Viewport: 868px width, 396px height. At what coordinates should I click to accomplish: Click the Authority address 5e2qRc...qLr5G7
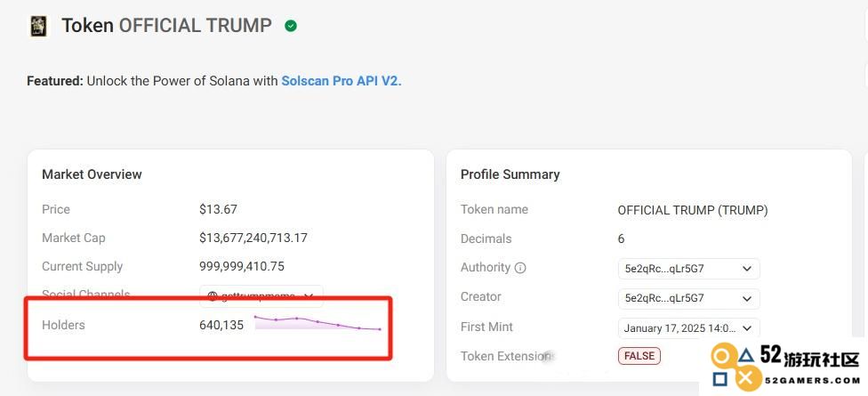tap(664, 269)
